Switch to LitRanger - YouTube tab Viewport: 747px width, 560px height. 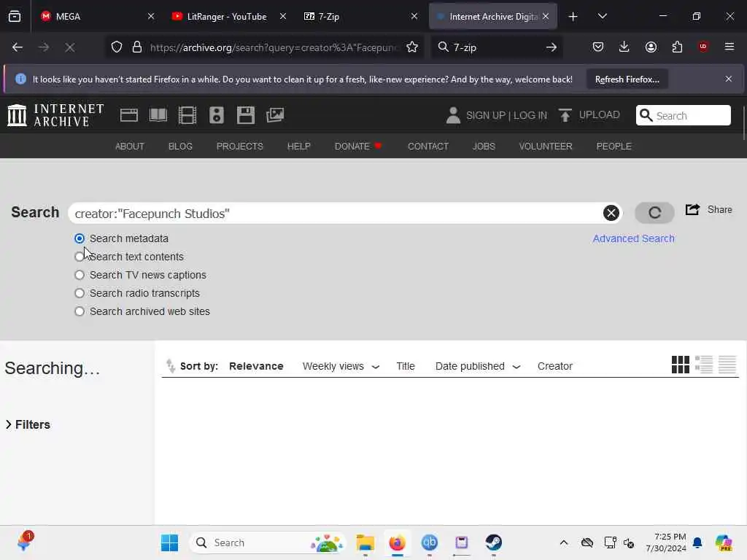[228, 16]
